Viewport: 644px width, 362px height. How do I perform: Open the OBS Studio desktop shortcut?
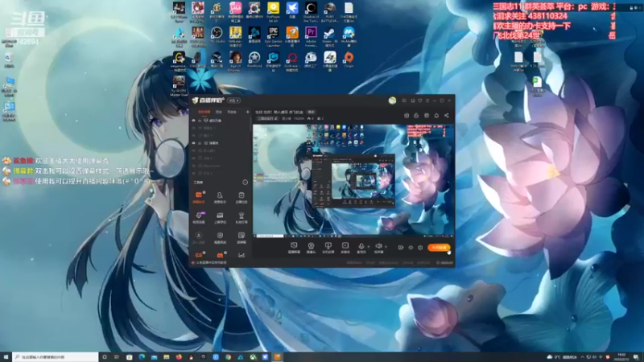tap(217, 36)
